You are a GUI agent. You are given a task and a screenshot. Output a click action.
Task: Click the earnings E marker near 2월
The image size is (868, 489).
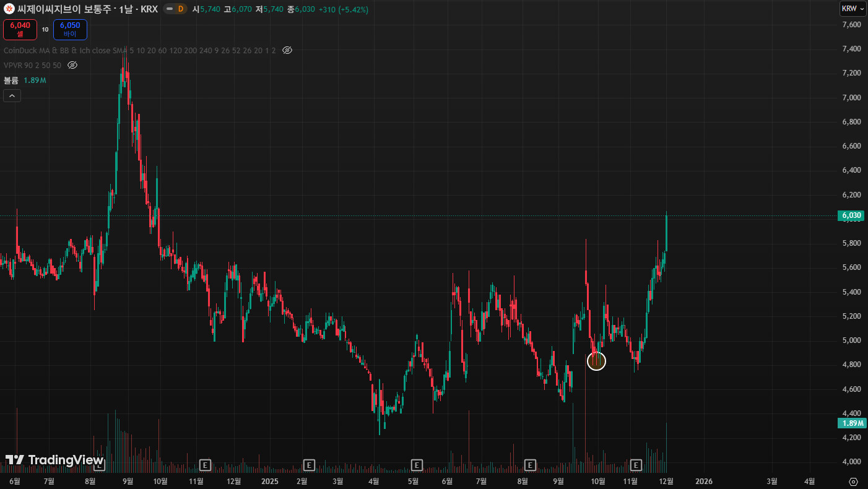pyautogui.click(x=308, y=464)
